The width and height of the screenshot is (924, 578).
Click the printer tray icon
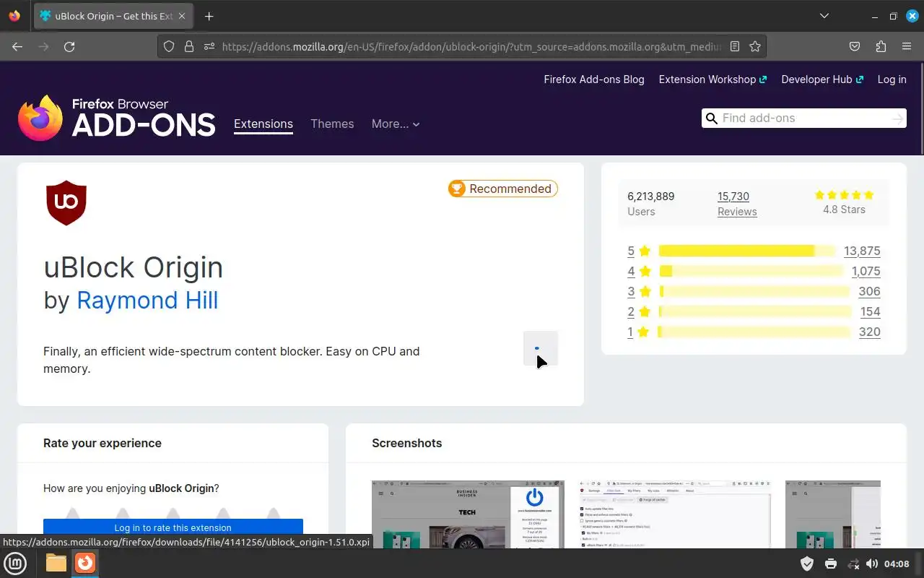pyautogui.click(x=831, y=564)
